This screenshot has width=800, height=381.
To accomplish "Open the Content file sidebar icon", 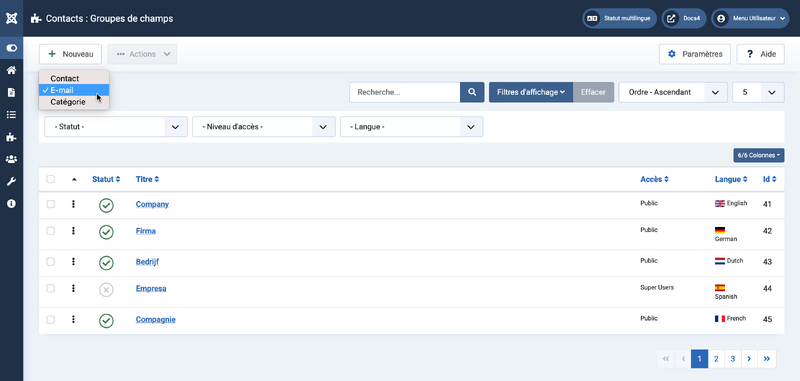I will point(11,92).
